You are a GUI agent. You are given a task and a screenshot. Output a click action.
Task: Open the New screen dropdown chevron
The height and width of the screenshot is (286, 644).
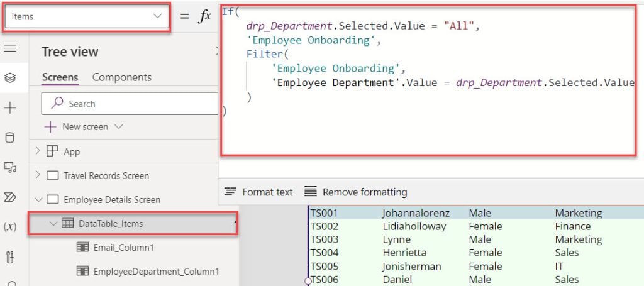point(119,127)
